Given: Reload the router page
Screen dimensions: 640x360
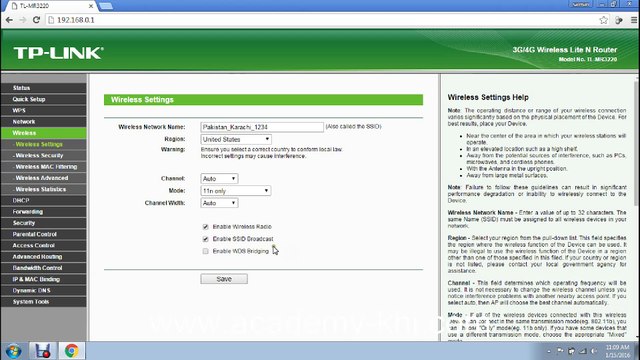Looking at the screenshot, I should coord(36,20).
